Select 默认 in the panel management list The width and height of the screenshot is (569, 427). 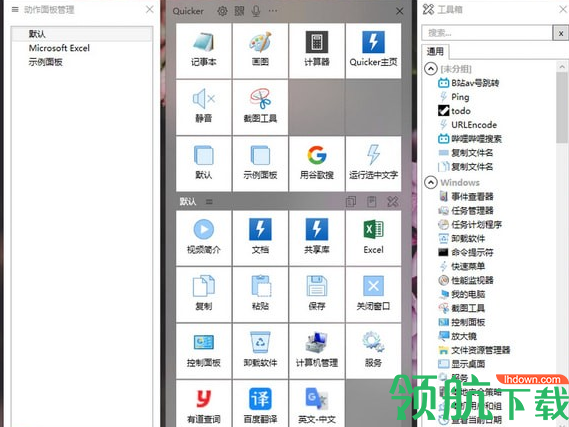click(x=82, y=34)
